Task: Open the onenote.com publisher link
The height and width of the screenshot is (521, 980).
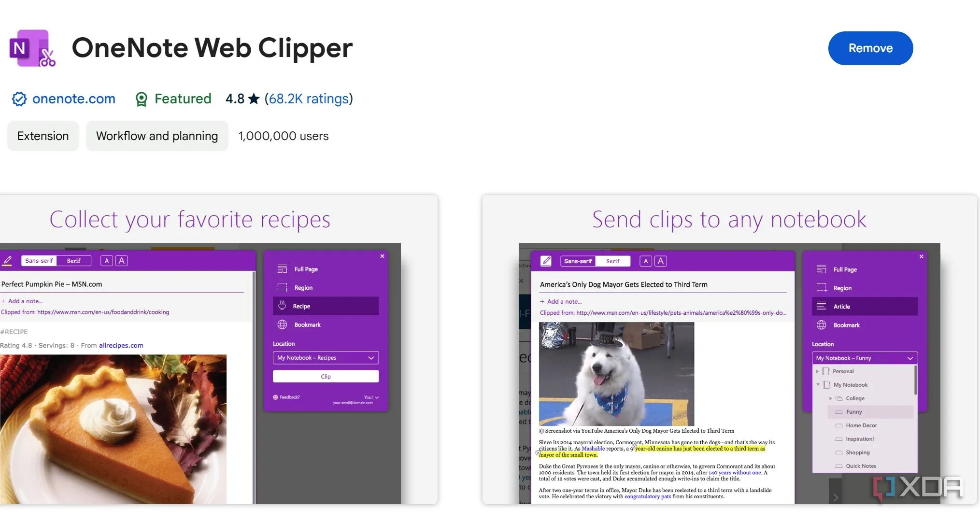Action: click(x=73, y=99)
